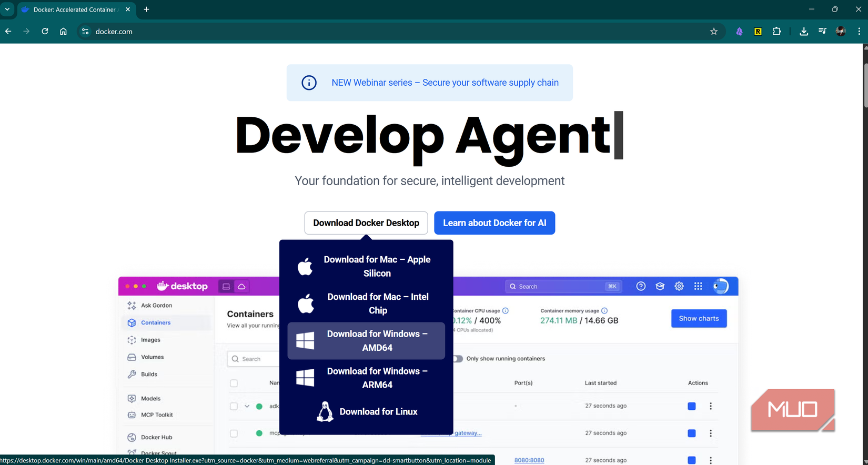This screenshot has width=868, height=465.
Task: Go to browser home page
Action: pos(63,32)
